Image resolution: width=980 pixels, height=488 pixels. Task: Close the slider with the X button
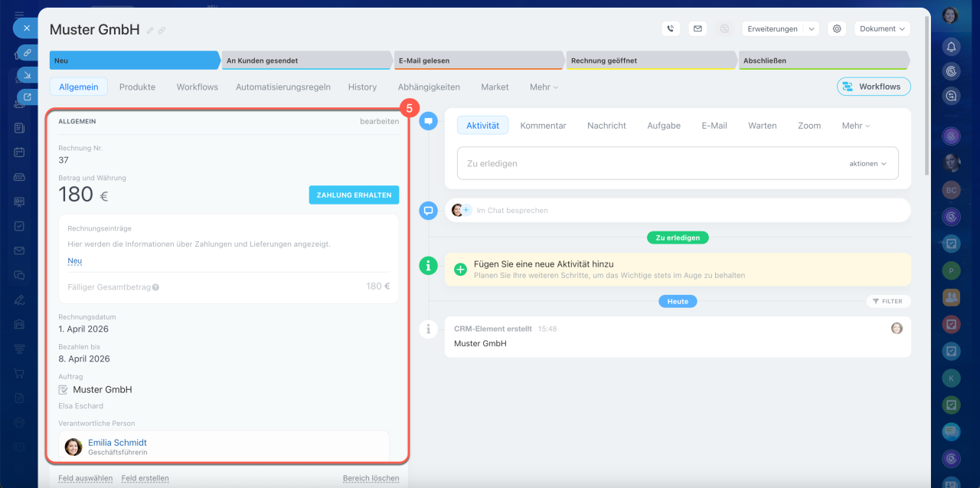point(26,28)
